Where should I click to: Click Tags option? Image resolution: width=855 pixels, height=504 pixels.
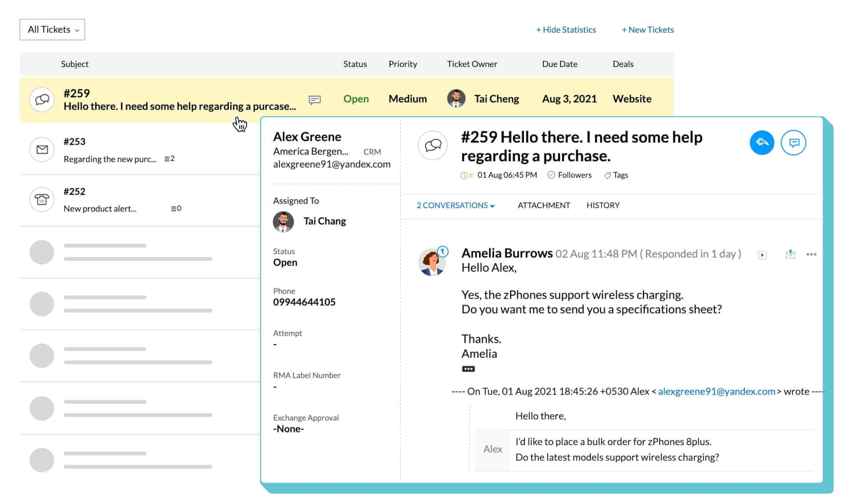click(x=616, y=175)
